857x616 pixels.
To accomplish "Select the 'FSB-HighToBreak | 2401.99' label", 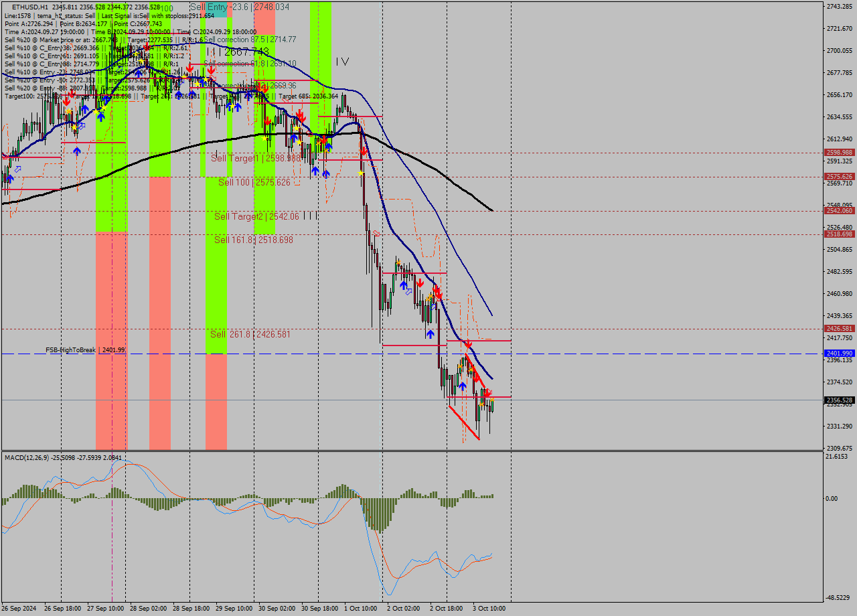I will tap(85, 350).
